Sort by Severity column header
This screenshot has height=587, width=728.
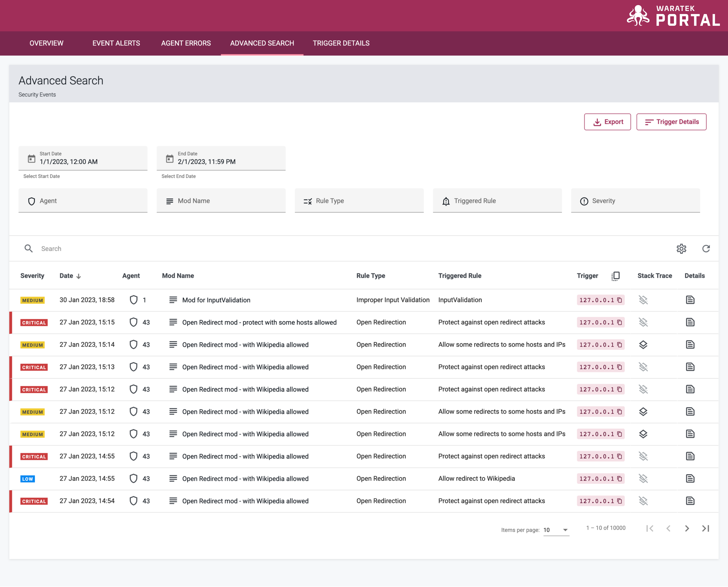(32, 276)
